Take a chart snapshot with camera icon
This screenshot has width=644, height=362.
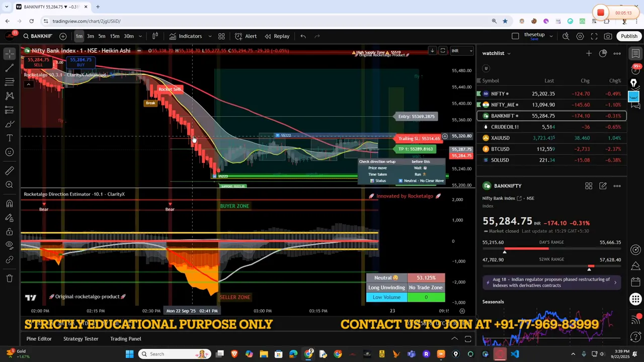coord(608,36)
